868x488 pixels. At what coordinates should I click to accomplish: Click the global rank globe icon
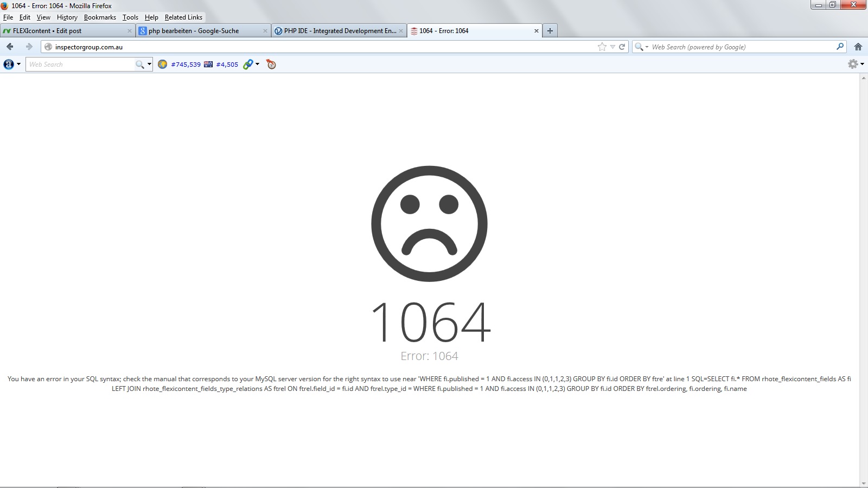click(x=162, y=65)
